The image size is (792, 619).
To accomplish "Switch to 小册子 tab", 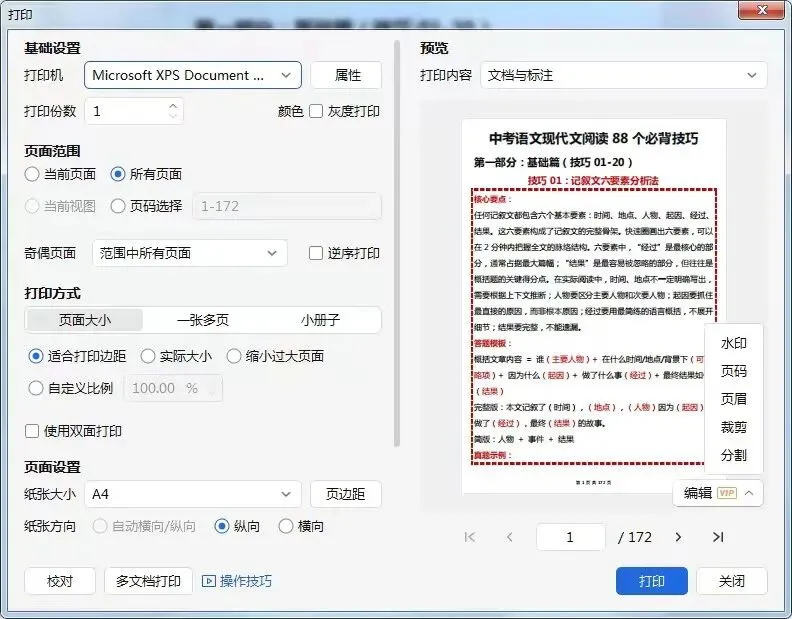I will point(320,320).
